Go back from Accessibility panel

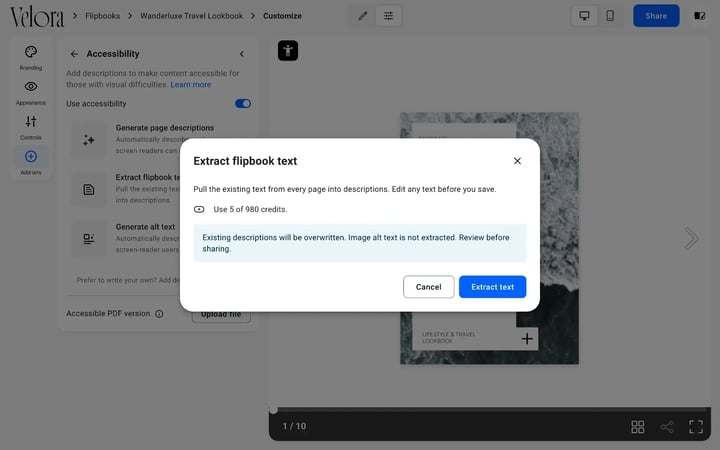point(74,54)
